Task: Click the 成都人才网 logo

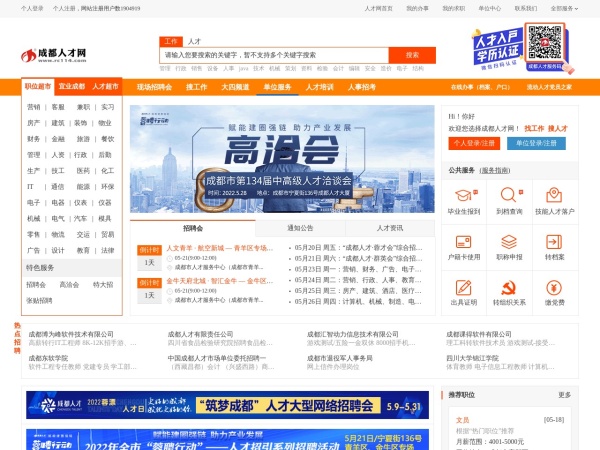Action: (54, 53)
